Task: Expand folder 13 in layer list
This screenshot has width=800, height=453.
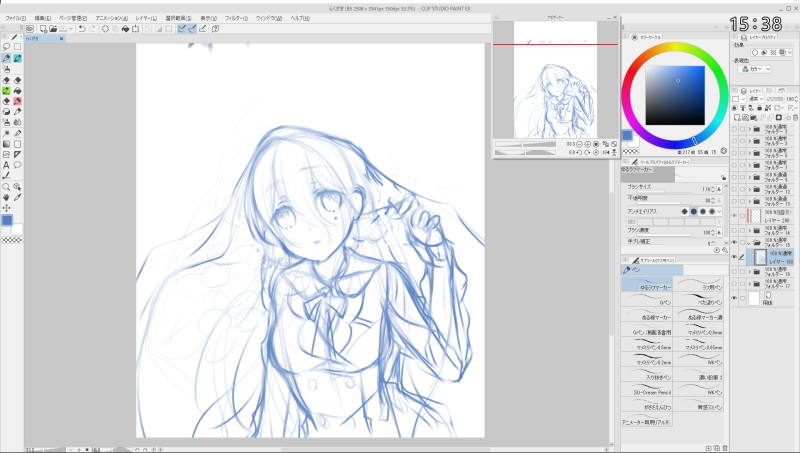Action: click(749, 202)
